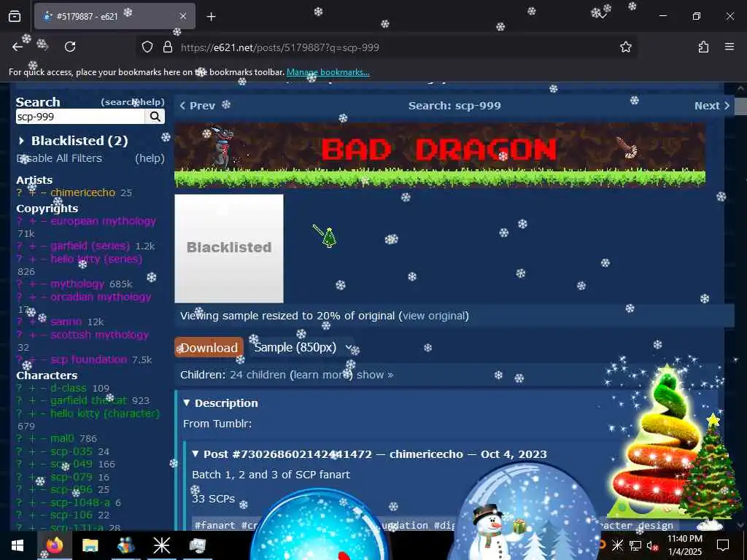The image size is (747, 560).
Task: Open the scottish mythology tag
Action: [x=99, y=334]
